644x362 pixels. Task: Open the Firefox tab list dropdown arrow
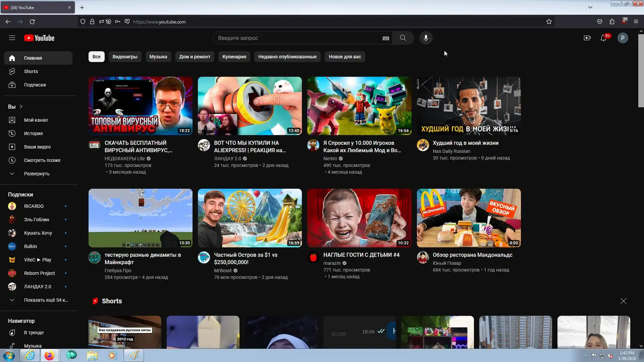click(590, 7)
